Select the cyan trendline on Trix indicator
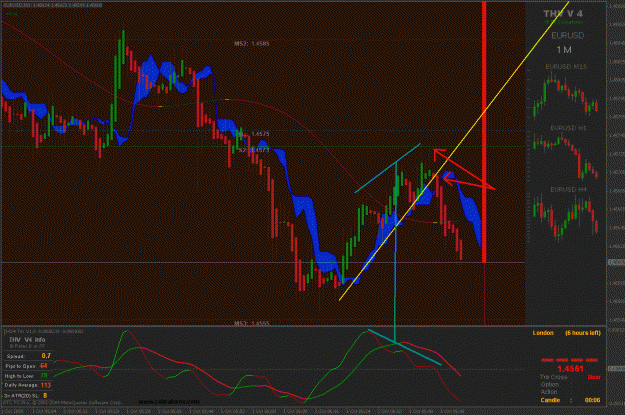The height and width of the screenshot is (415, 625). pos(404,347)
